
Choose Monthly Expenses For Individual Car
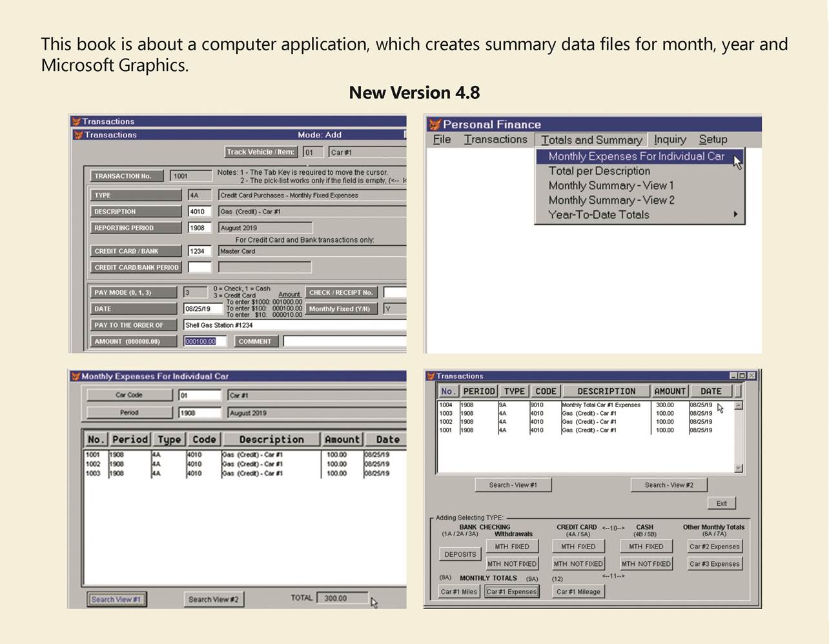point(639,156)
